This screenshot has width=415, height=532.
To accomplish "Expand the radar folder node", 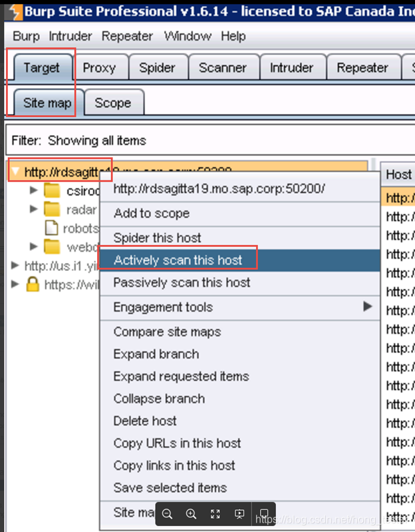I will click(33, 208).
